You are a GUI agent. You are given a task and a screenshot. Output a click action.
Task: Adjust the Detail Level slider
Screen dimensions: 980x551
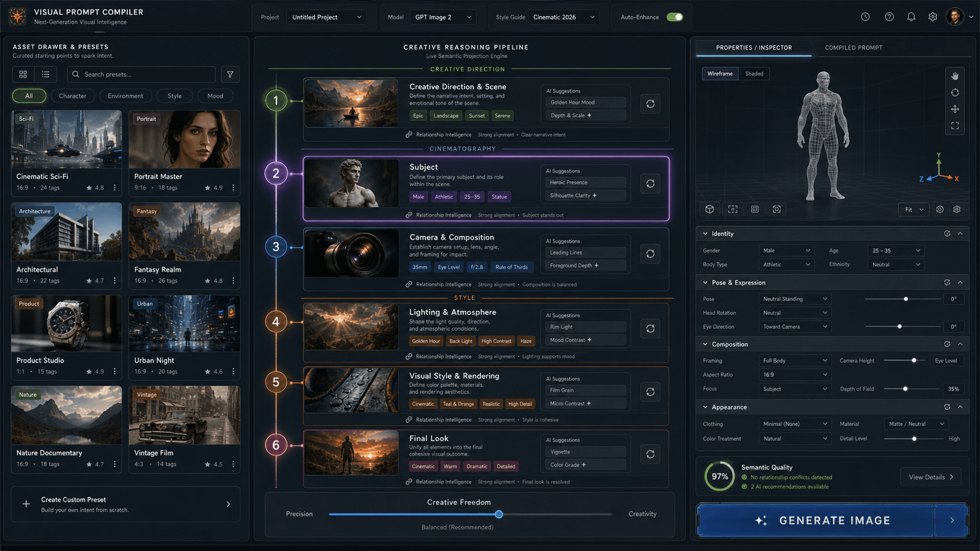point(913,439)
